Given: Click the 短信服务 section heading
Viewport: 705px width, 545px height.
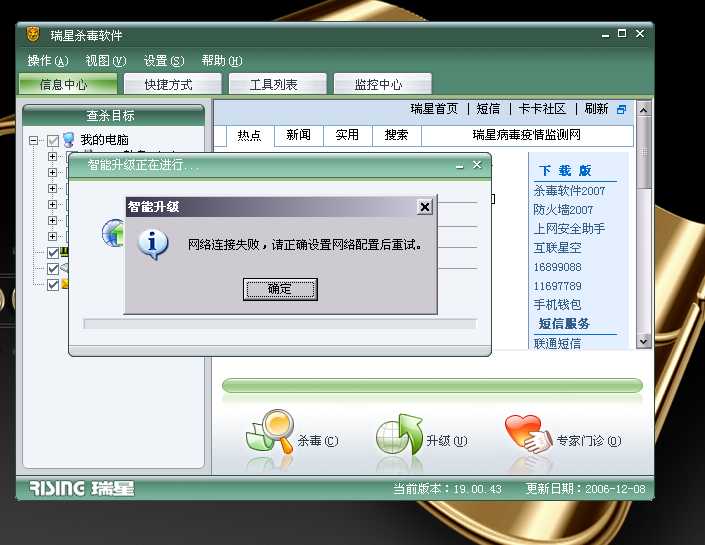Looking at the screenshot, I should click(x=564, y=324).
